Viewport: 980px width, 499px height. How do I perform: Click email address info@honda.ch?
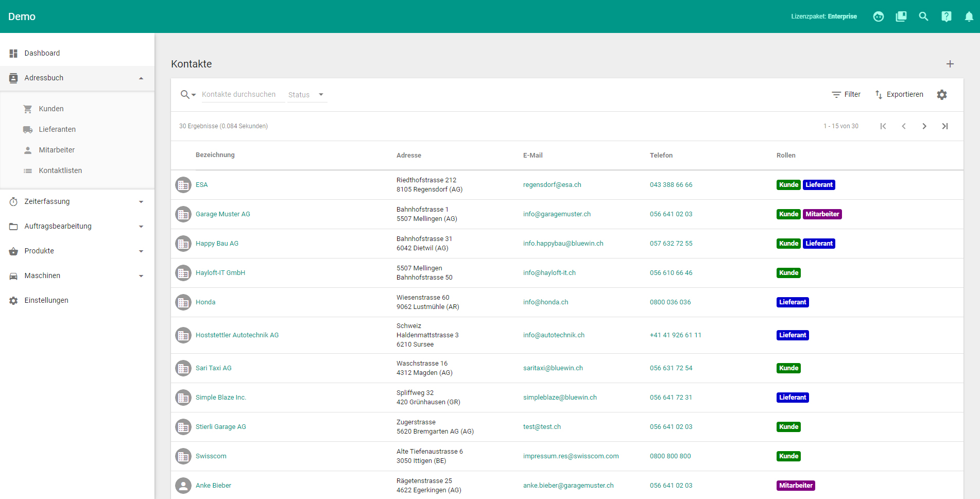(x=545, y=302)
